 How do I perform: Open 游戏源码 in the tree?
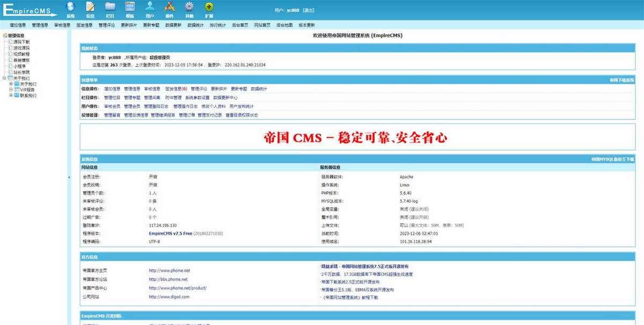tap(21, 48)
